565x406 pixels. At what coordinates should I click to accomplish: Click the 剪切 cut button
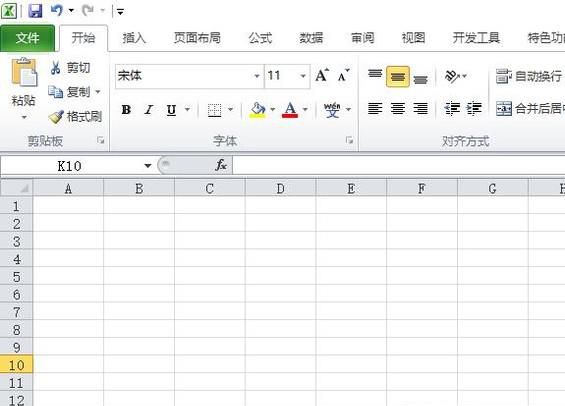[70, 68]
